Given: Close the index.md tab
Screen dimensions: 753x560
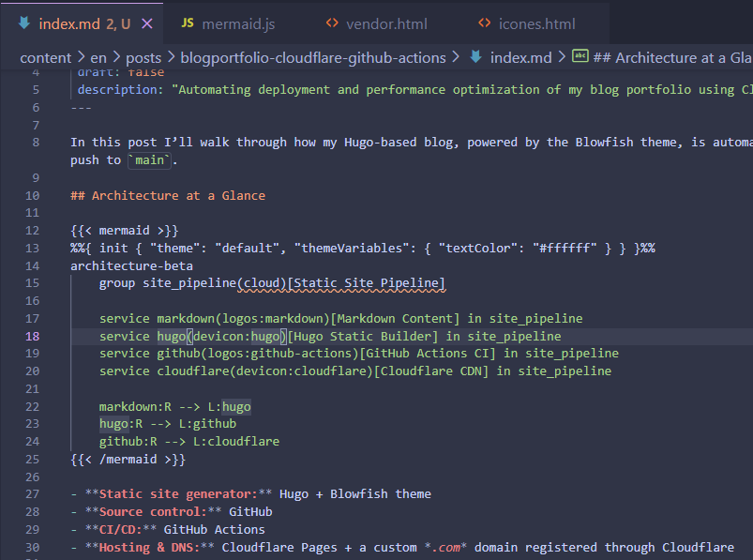Looking at the screenshot, I should click(x=147, y=23).
